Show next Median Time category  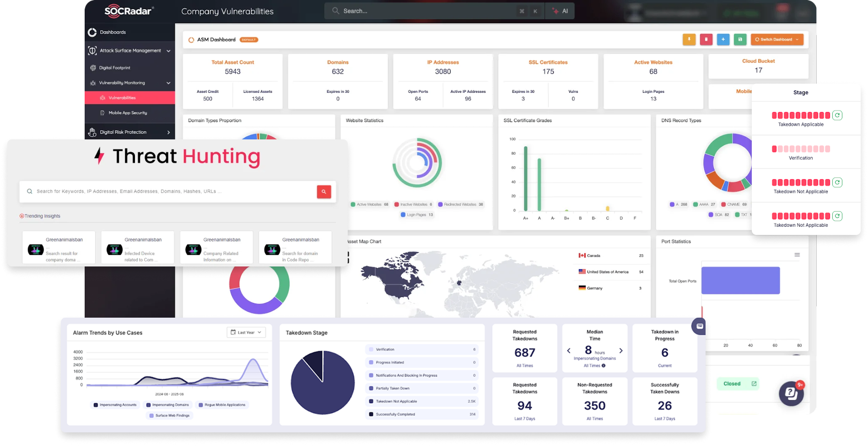(x=621, y=351)
